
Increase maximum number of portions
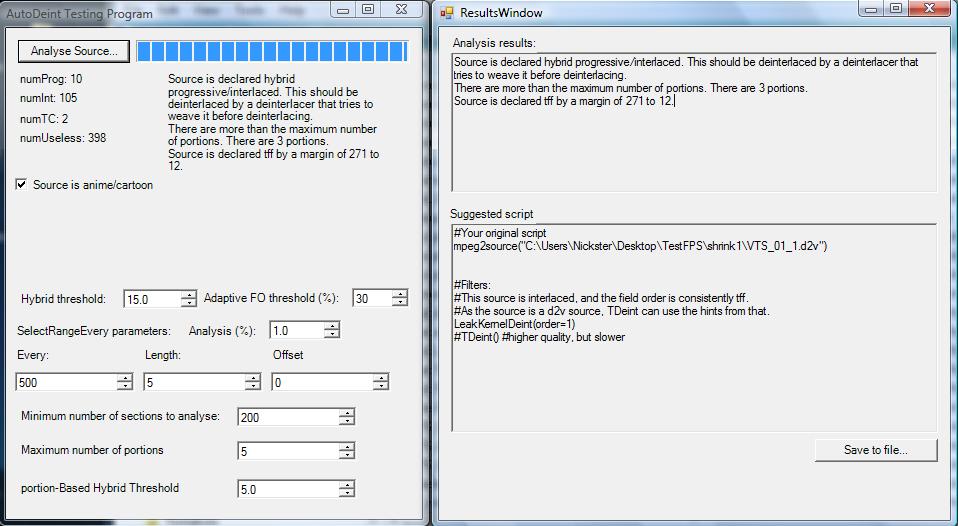click(x=347, y=447)
